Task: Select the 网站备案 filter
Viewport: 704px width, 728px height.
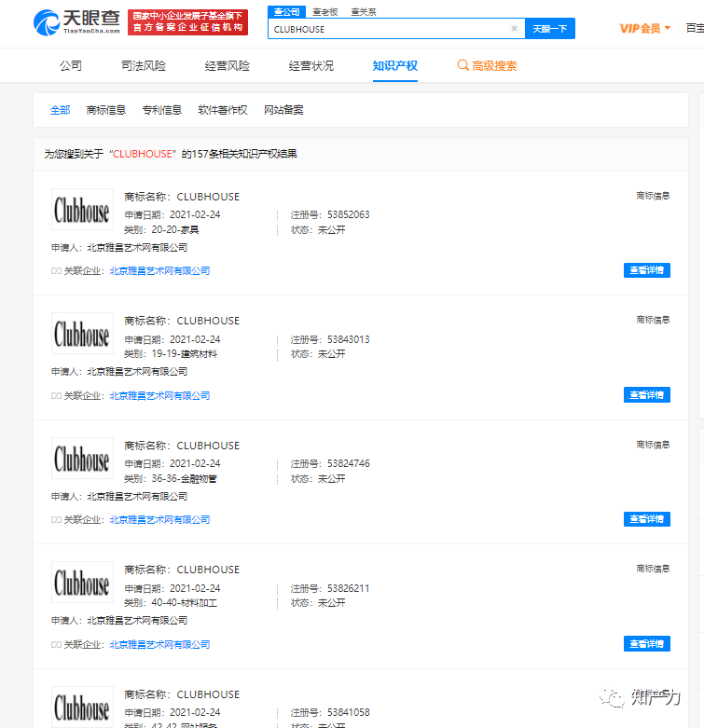Action: coord(283,110)
